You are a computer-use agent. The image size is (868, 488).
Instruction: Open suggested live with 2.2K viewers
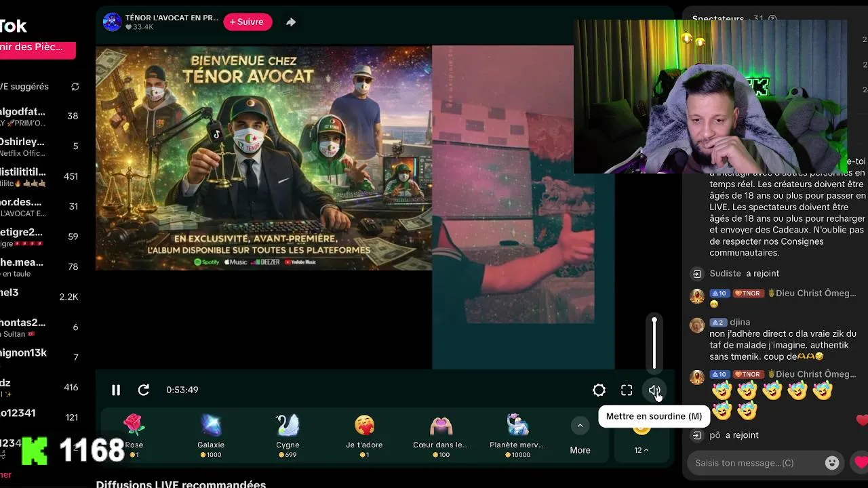(x=39, y=297)
